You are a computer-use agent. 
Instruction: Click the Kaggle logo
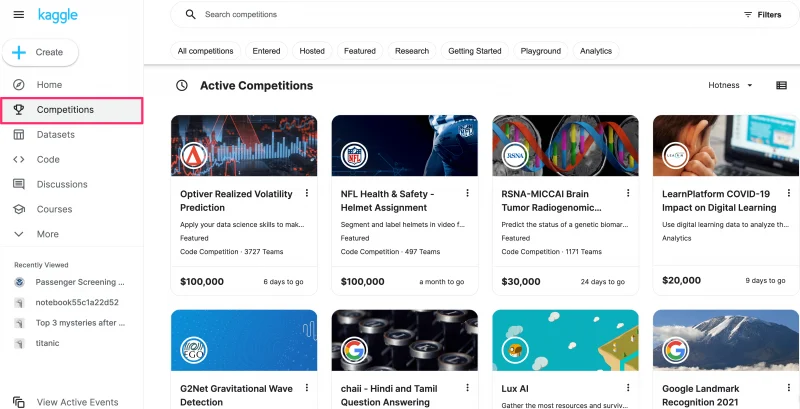[x=58, y=15]
